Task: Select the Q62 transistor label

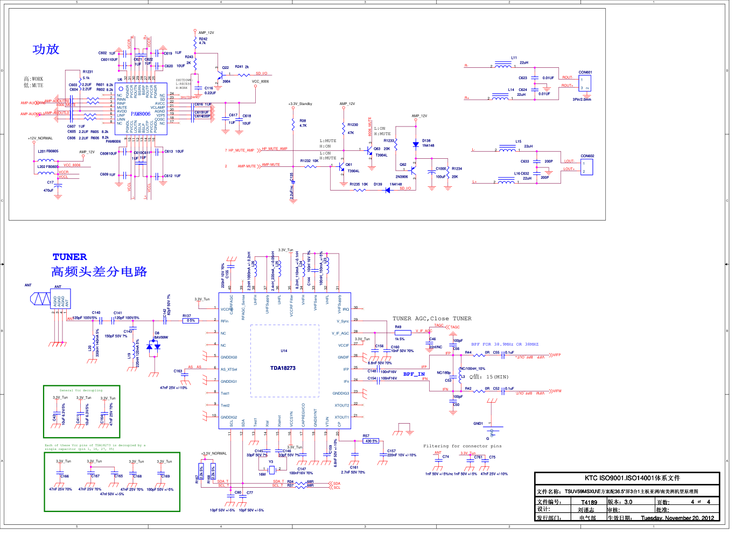Action: [403, 165]
